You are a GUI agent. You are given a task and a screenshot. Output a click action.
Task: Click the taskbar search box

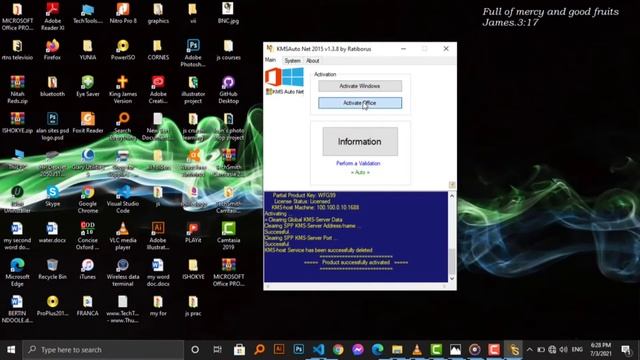pyautogui.click(x=103, y=350)
